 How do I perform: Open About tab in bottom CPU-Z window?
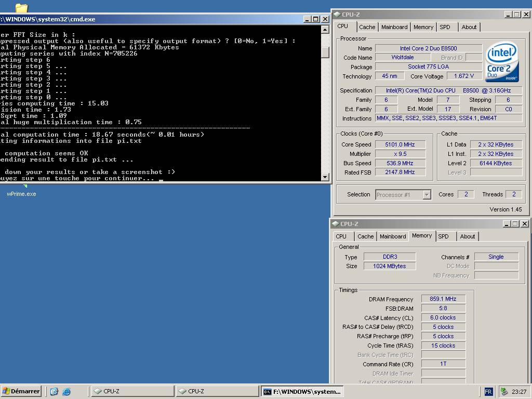click(x=468, y=236)
